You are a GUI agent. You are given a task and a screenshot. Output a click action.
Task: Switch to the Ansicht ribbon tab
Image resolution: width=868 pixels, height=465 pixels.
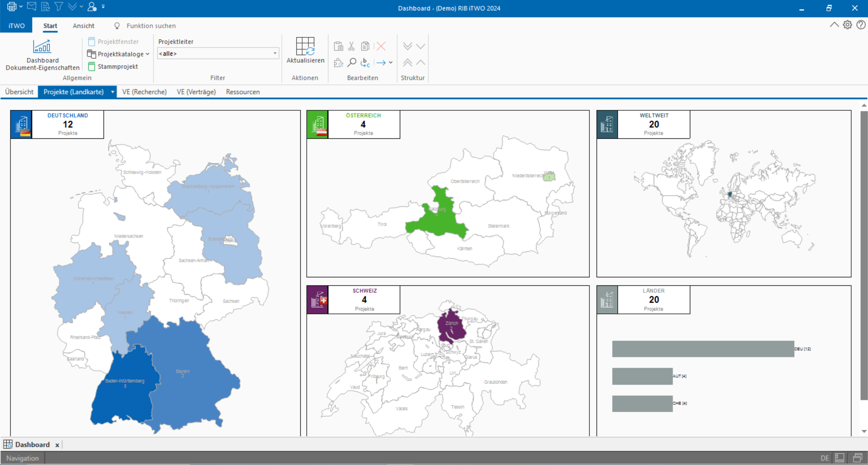pos(83,26)
